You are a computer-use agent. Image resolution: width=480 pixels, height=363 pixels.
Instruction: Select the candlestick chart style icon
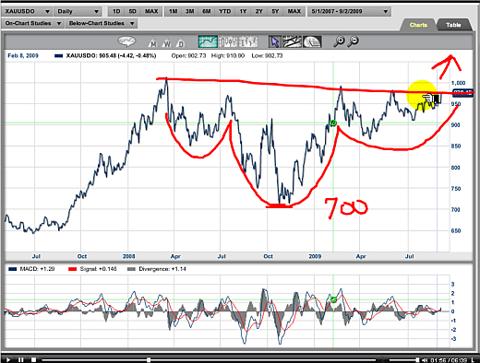[x=228, y=42]
